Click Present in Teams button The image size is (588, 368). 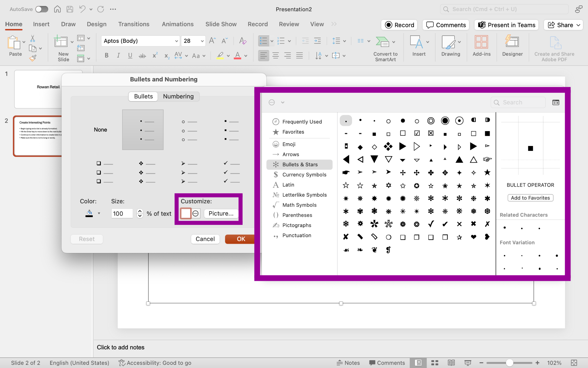point(506,25)
